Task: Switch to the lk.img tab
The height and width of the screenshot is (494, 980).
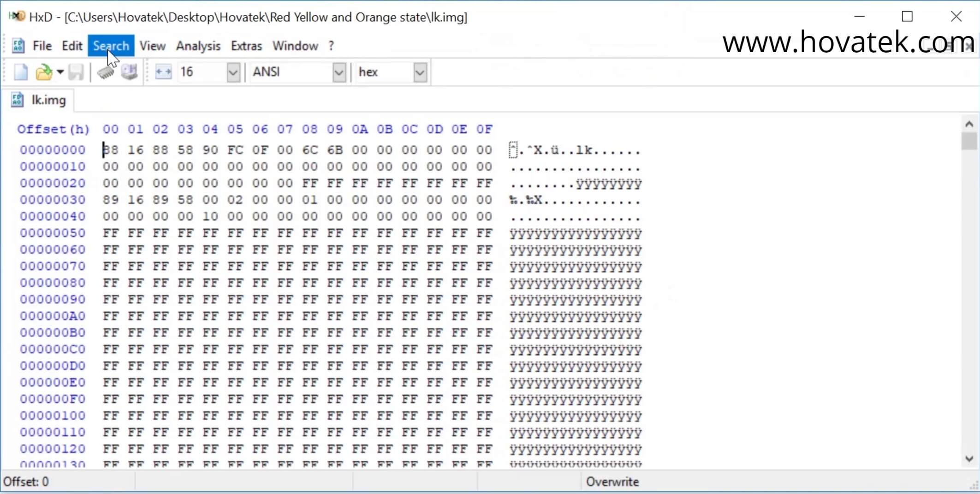Action: point(48,100)
